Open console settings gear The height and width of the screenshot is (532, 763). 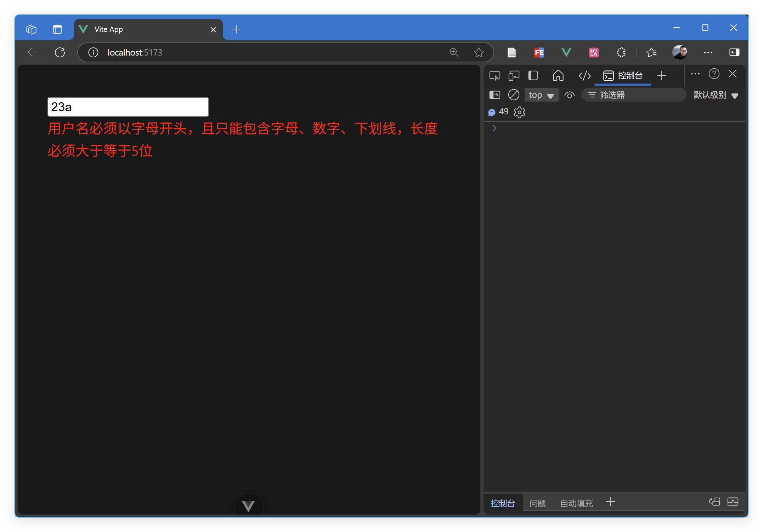pos(519,112)
